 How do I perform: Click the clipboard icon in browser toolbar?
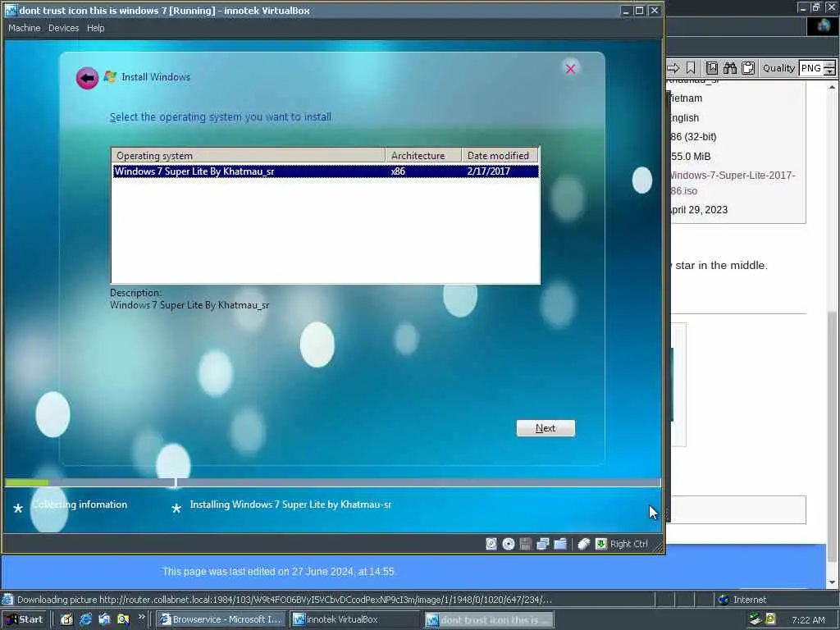[x=748, y=68]
